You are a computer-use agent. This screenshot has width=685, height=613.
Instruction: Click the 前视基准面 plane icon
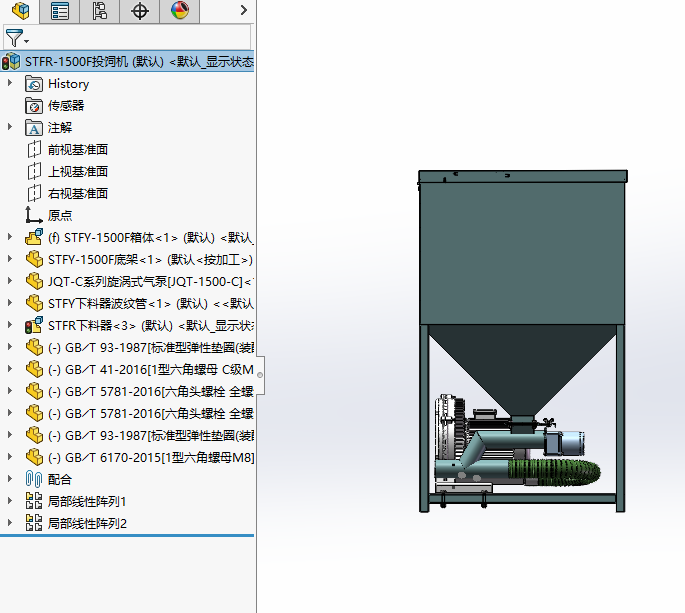[x=34, y=149]
